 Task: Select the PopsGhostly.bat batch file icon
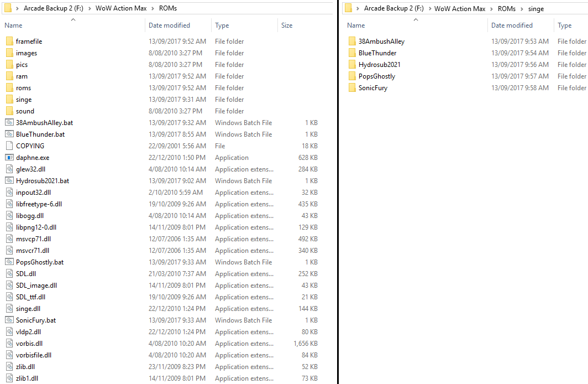(9, 262)
